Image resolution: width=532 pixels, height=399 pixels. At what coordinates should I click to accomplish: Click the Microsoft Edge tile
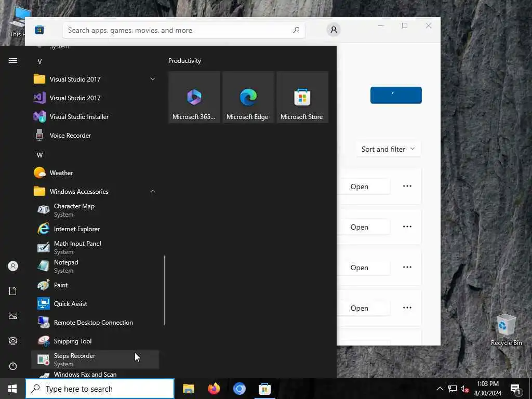click(248, 97)
